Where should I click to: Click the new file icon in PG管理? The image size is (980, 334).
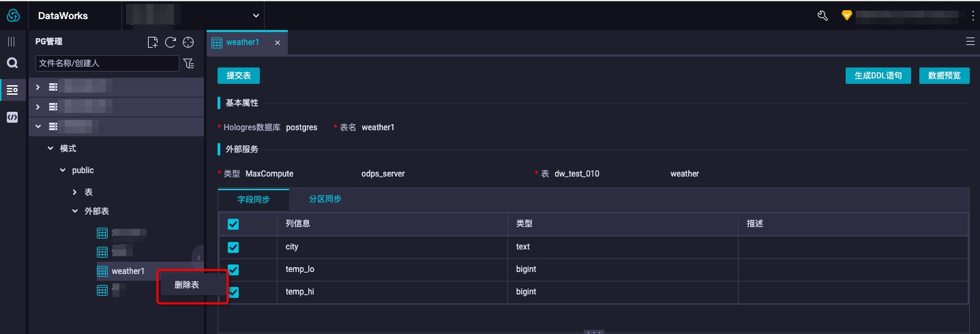(x=153, y=42)
